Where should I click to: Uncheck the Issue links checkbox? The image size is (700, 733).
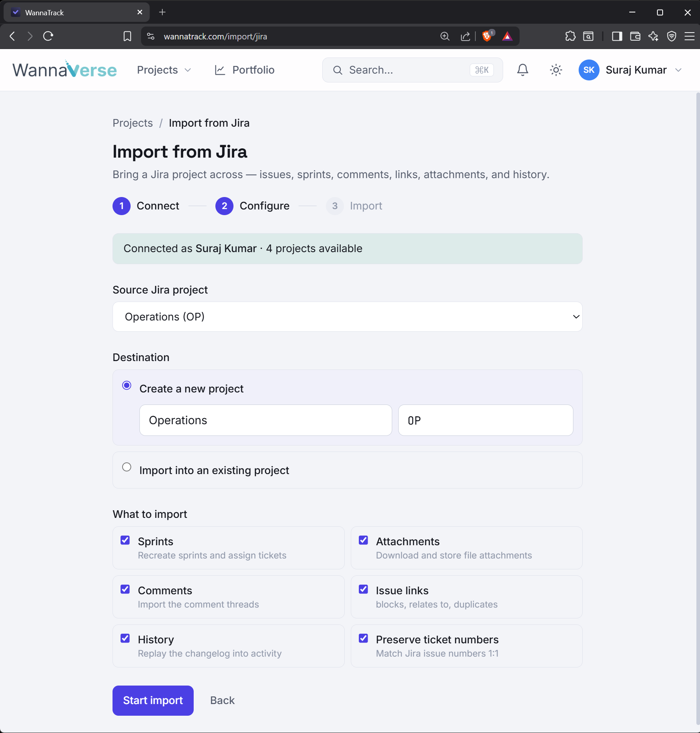coord(363,589)
